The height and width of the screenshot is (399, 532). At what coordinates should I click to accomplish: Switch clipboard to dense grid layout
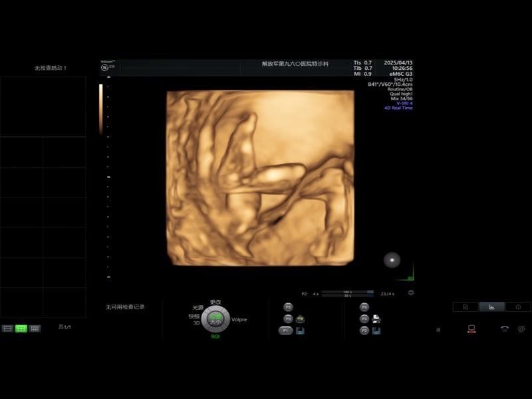coord(35,329)
